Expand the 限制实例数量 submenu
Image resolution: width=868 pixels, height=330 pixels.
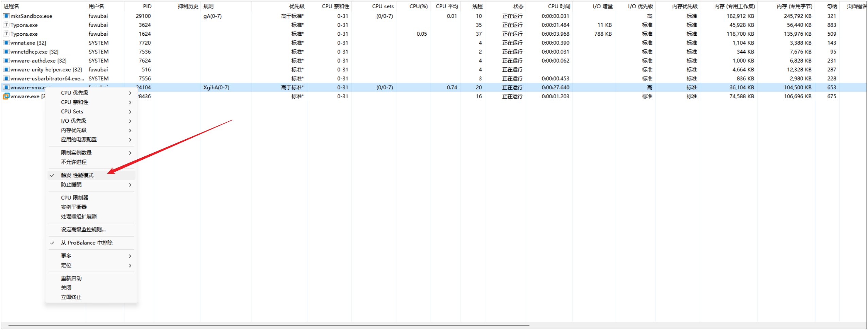click(92, 153)
